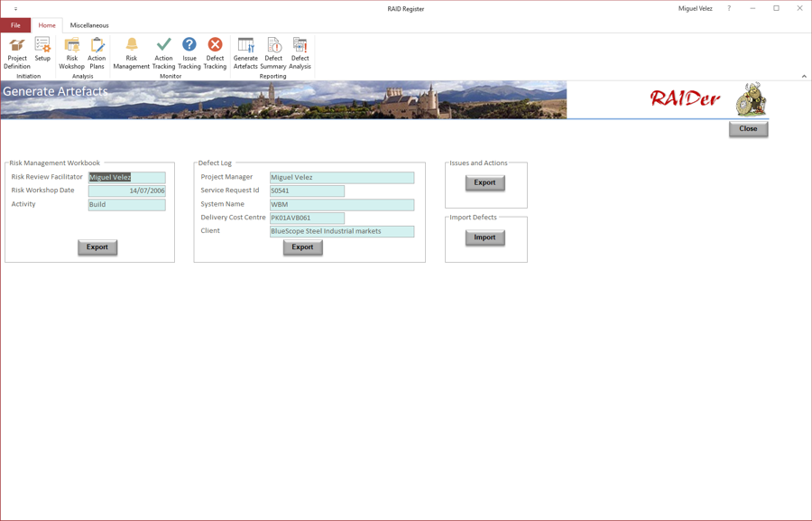Click the Import Defects button

484,237
